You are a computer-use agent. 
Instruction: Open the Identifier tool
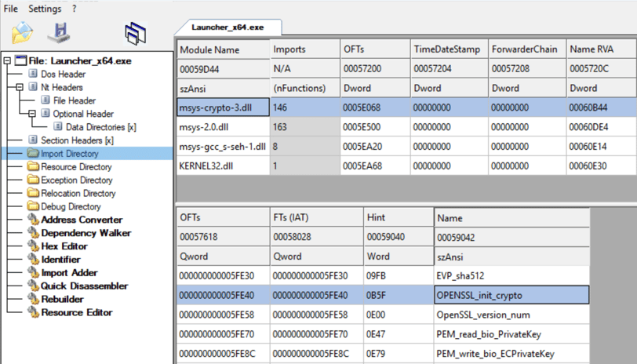pos(60,260)
